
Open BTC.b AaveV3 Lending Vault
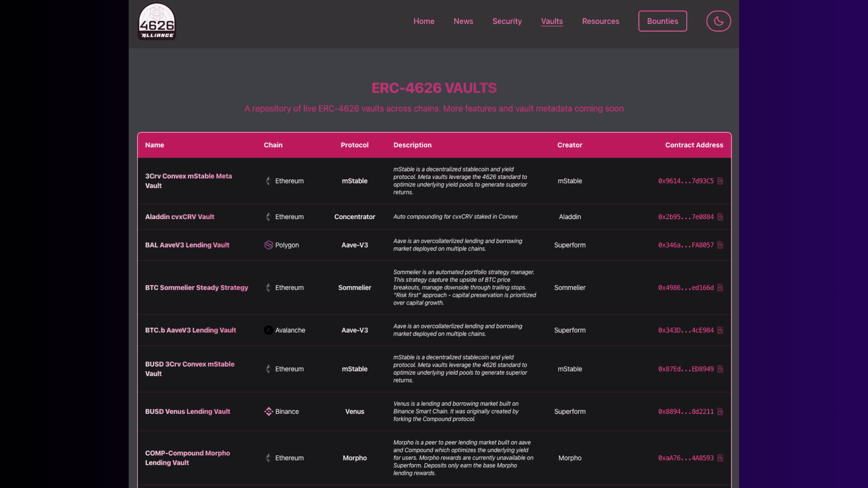[x=190, y=330]
